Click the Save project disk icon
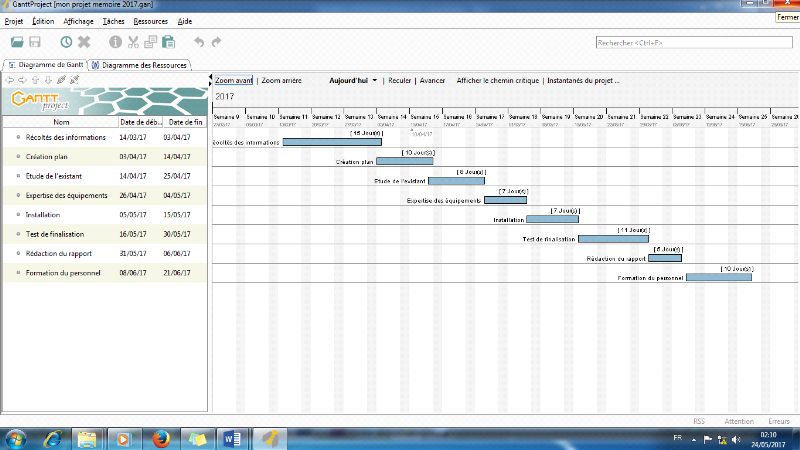The height and width of the screenshot is (450, 800). coord(35,42)
